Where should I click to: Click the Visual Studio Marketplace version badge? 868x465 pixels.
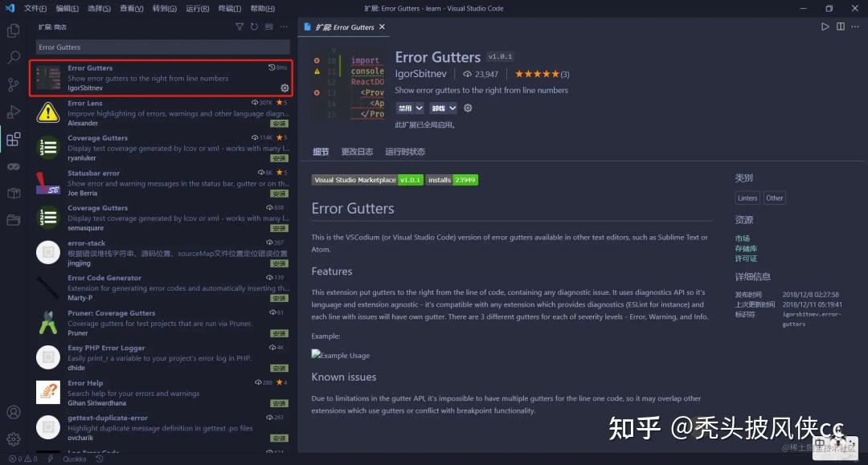(x=367, y=180)
